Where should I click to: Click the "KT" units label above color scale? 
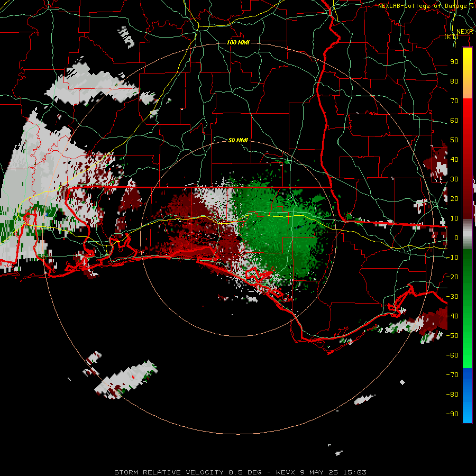pyautogui.click(x=452, y=36)
